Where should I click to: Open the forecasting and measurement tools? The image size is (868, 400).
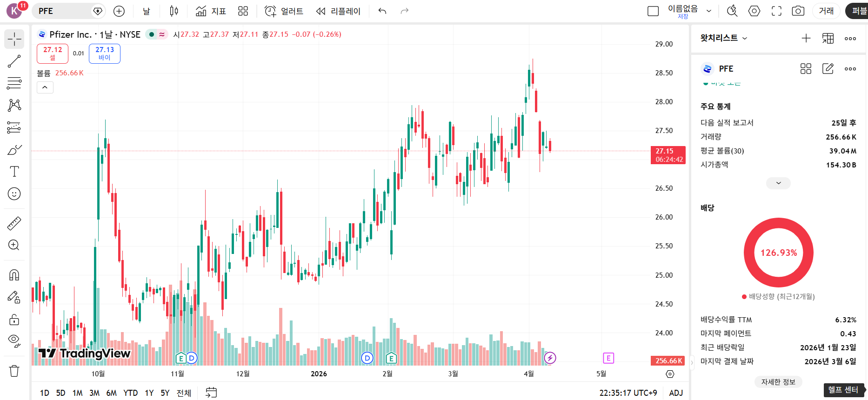[14, 127]
